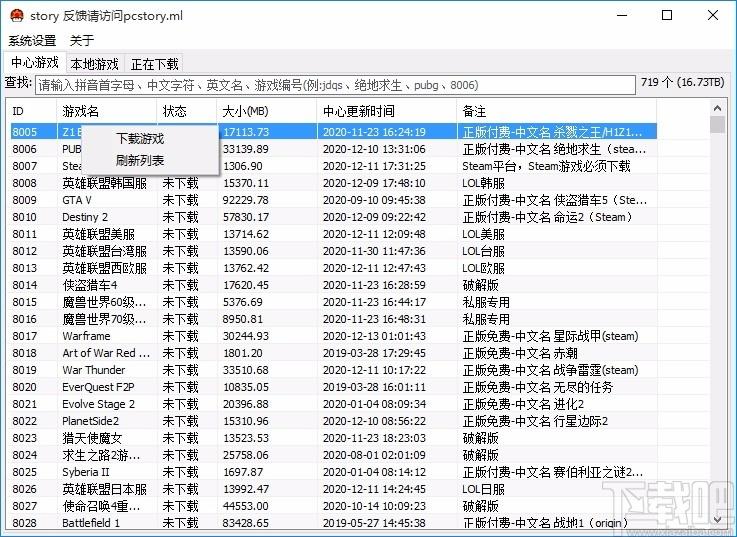737x537 pixels.
Task: Sort by the 中心更新时间 column header
Action: 387,111
